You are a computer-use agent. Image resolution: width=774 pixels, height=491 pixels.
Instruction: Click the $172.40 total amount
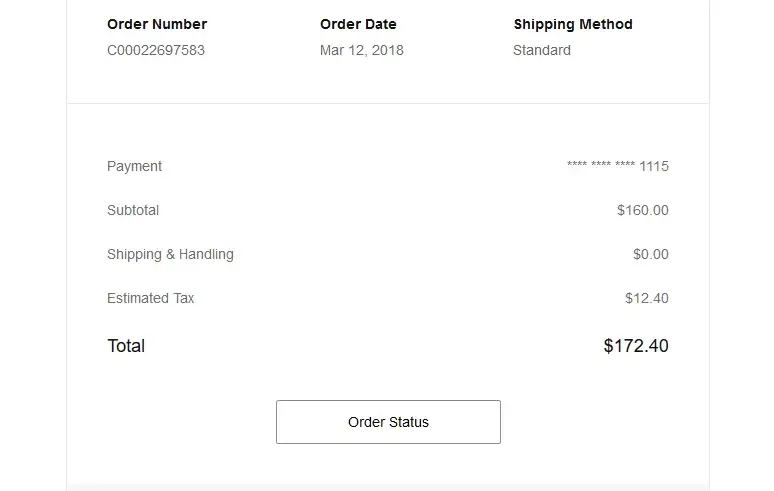click(636, 346)
